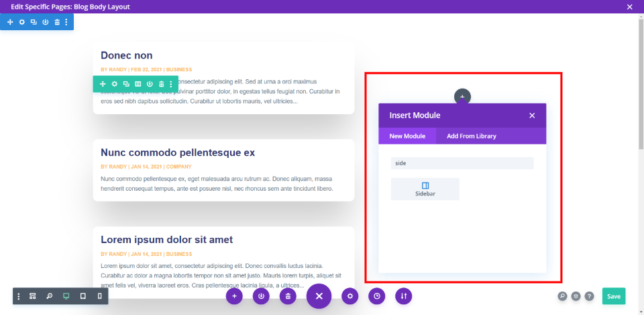Open blue section toolbar more options
Screen dimensions: 644x315
[x=66, y=21]
